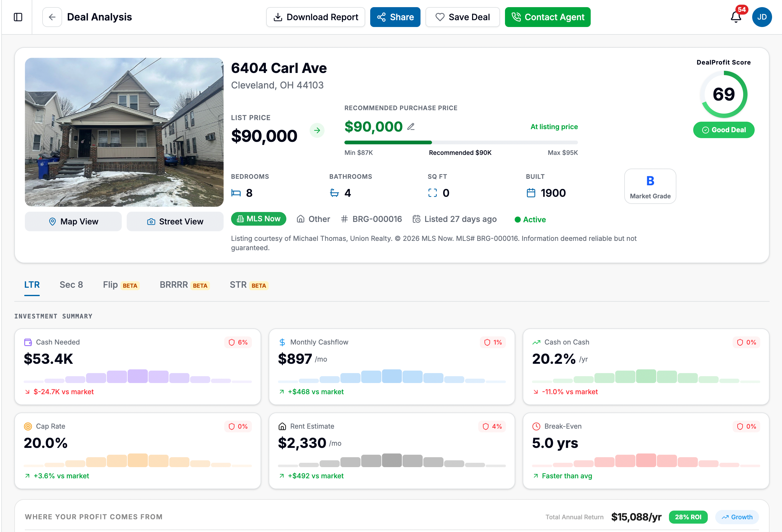Open the property photo thumbnail

(x=124, y=132)
